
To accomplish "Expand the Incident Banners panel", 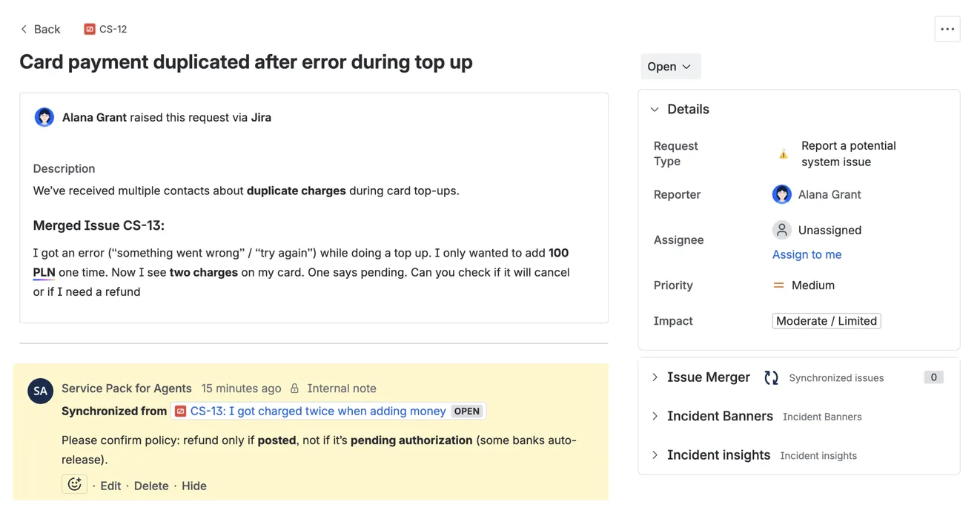I will 655,416.
